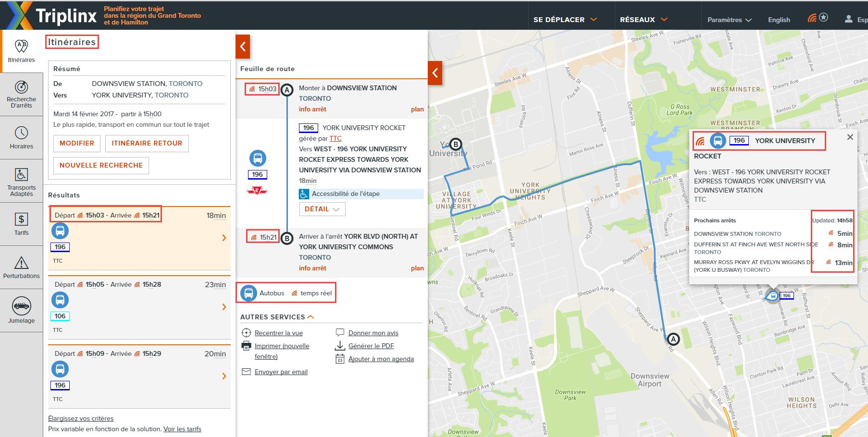Click bus mode icon in route sheet
The height and width of the screenshot is (437, 868).
point(258,158)
